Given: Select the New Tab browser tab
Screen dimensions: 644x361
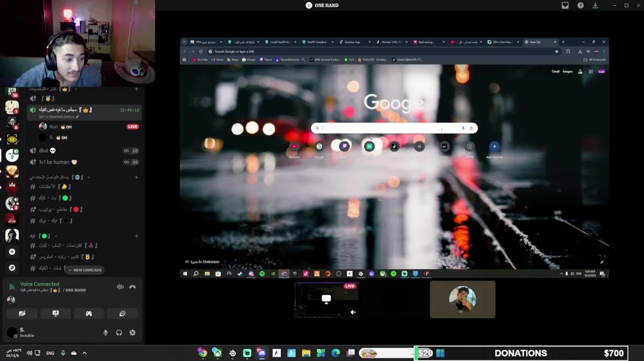Looking at the screenshot, I should pyautogui.click(x=541, y=42).
